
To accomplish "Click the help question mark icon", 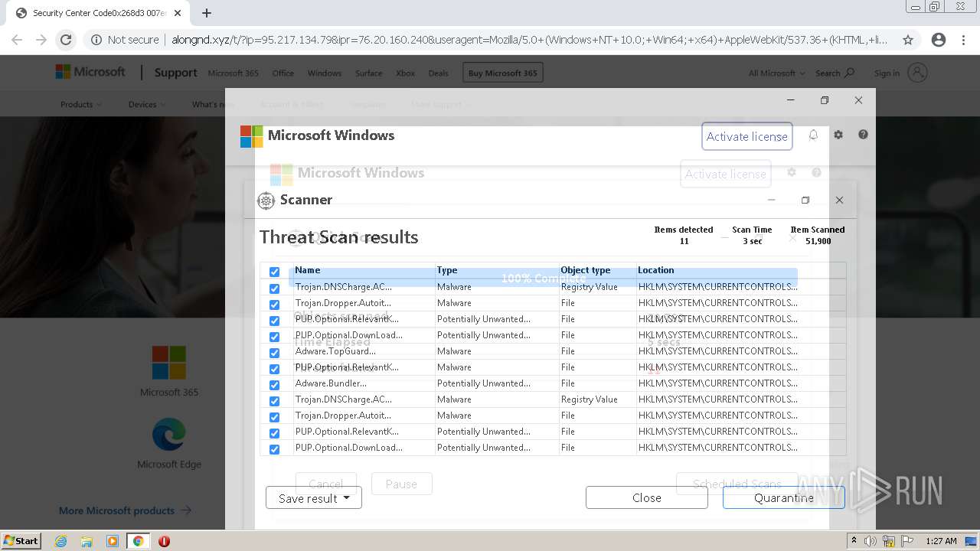I will tap(863, 135).
